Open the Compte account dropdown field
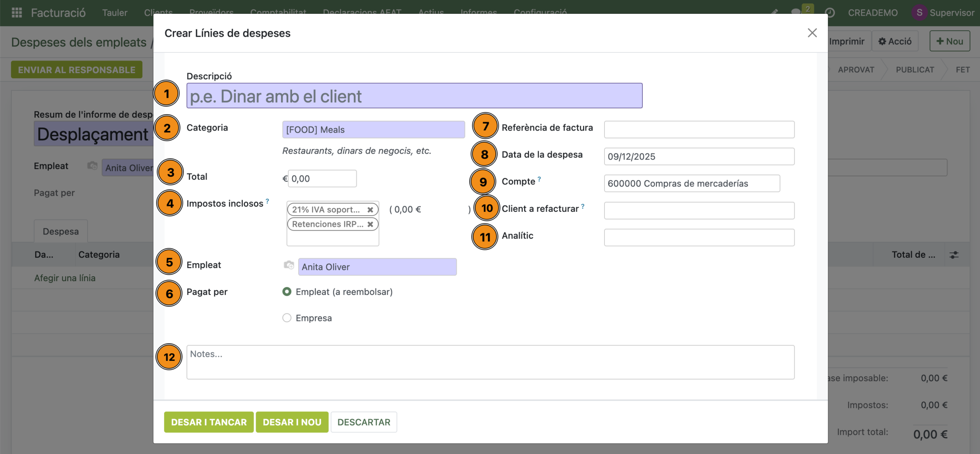Image resolution: width=980 pixels, height=454 pixels. click(x=691, y=184)
